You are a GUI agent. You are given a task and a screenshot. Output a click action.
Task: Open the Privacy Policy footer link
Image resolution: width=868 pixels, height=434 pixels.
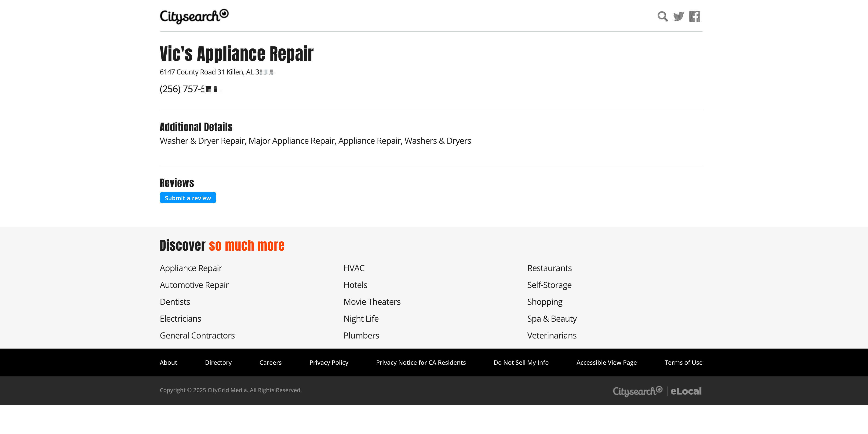pyautogui.click(x=328, y=363)
